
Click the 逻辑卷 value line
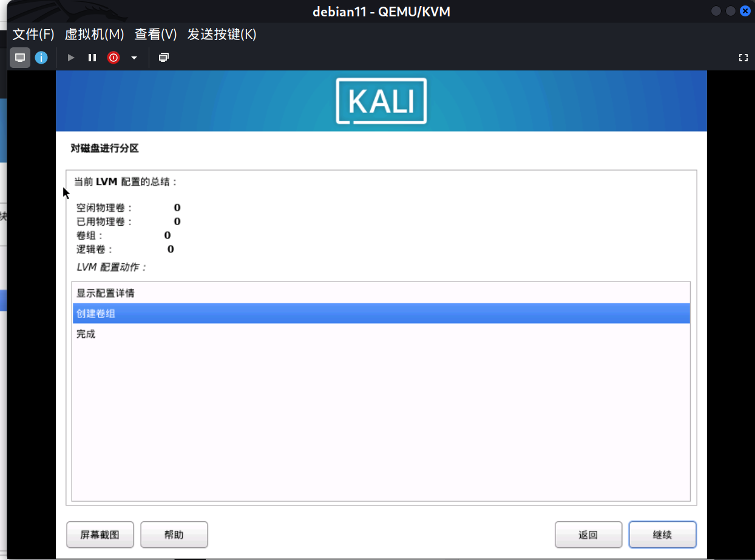125,249
